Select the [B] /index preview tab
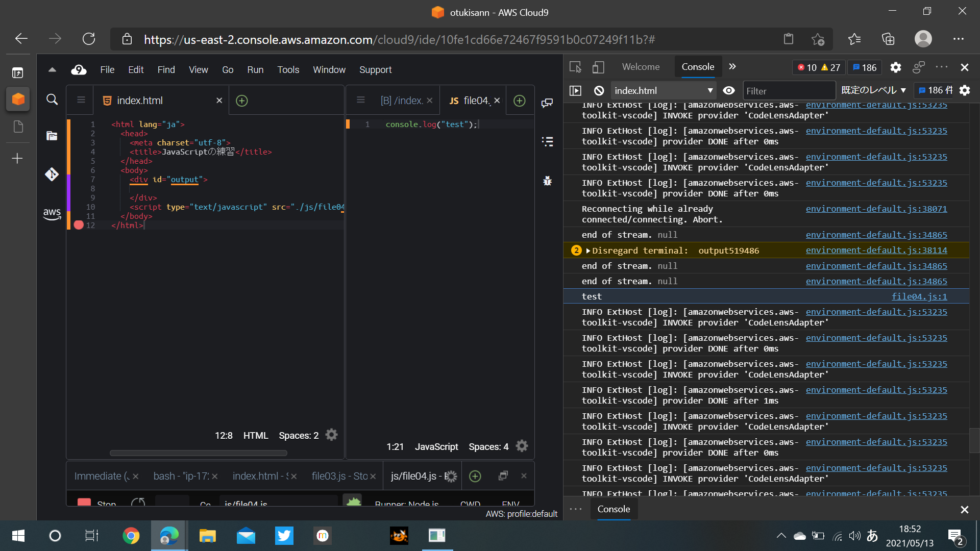The image size is (980, 551). click(x=402, y=101)
